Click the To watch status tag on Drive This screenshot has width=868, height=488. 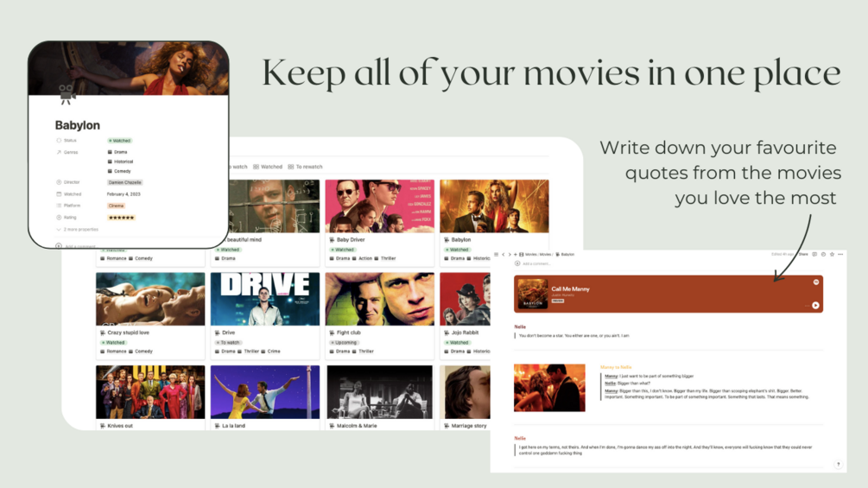pyautogui.click(x=227, y=343)
